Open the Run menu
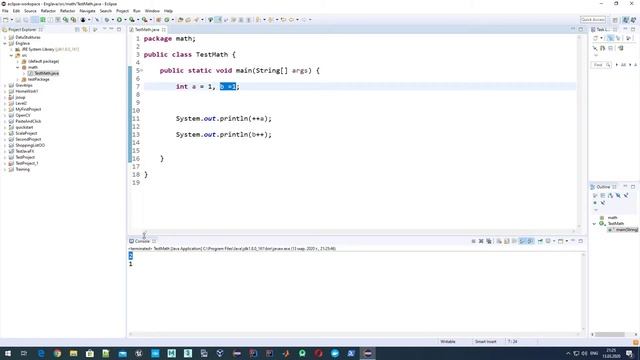The image size is (640, 360). (x=137, y=11)
